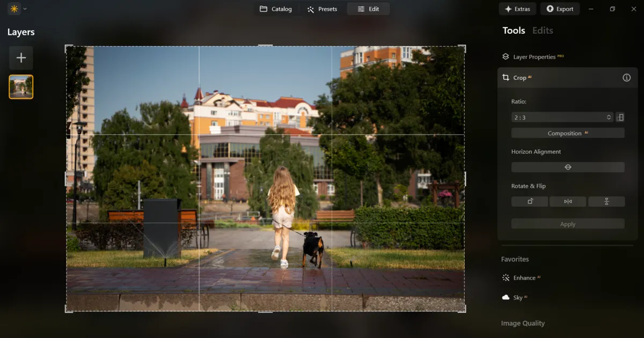644x338 pixels.
Task: Open the 2:3 ratio dropdown
Action: (562, 117)
